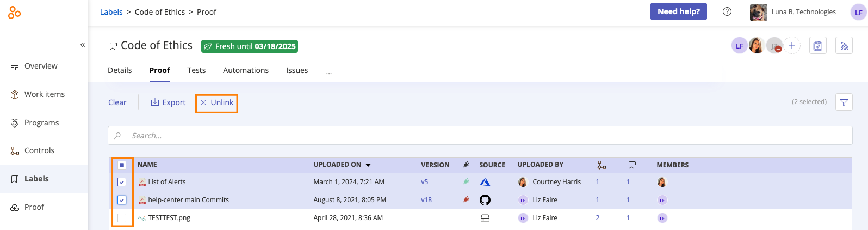Open the List of Alerts file
The height and width of the screenshot is (230, 868).
tap(167, 182)
